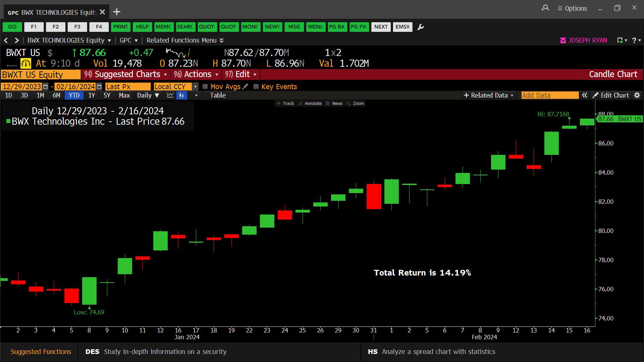Open HS spread chart function

click(431, 352)
